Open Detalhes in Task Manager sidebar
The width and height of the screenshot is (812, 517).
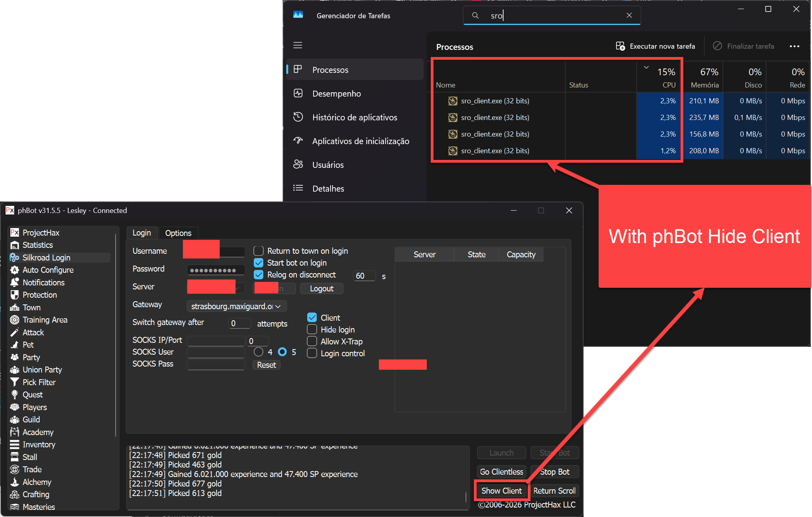click(x=328, y=188)
